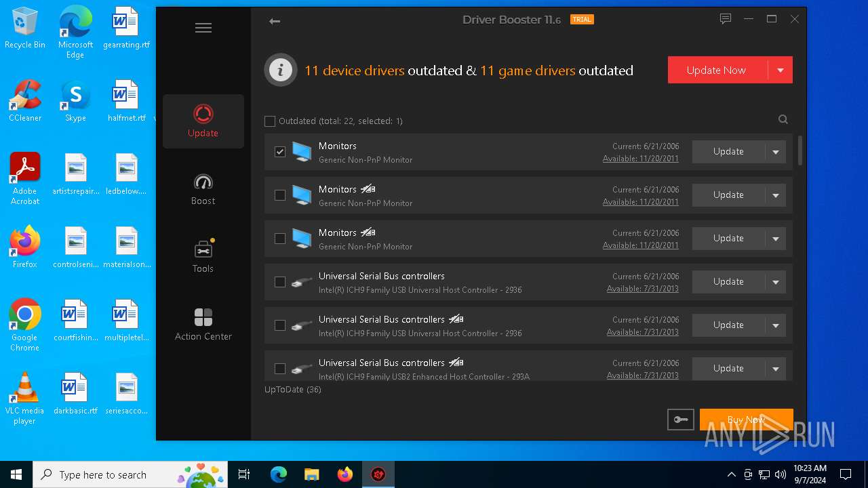Check first Universal Serial Bus controllers checkbox
The width and height of the screenshot is (868, 488).
coord(280,282)
